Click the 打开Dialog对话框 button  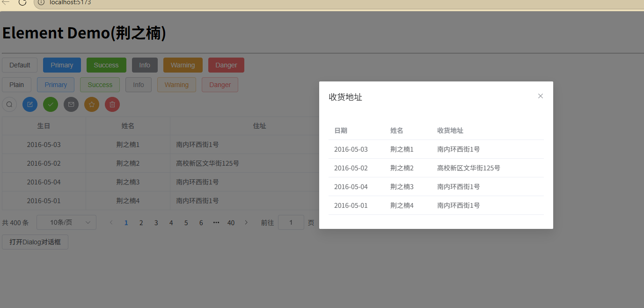(35, 242)
